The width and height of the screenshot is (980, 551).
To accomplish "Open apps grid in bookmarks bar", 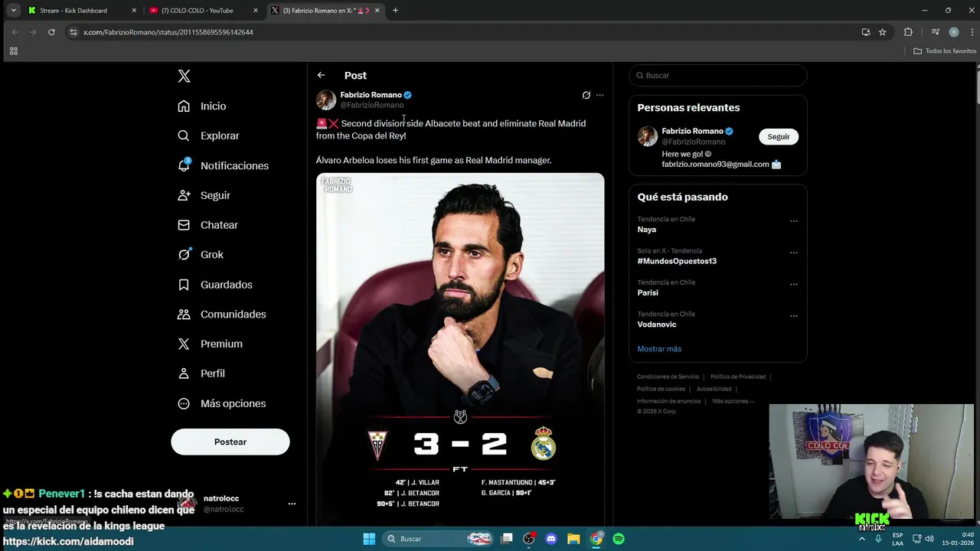I will tap(13, 51).
